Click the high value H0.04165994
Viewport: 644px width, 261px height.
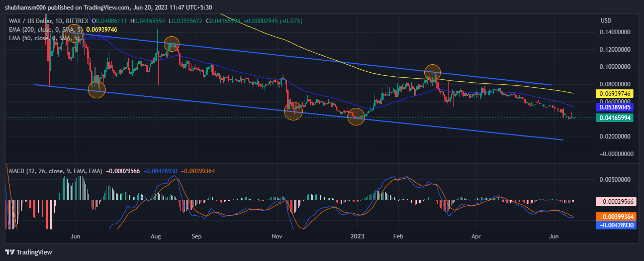[149, 22]
